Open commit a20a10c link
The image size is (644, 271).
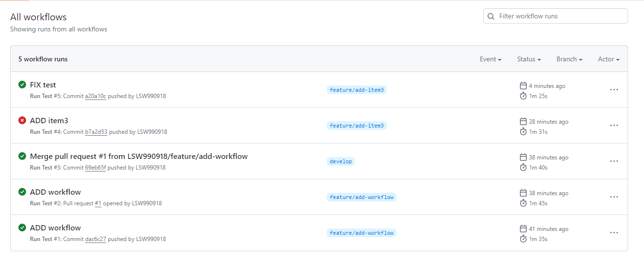(96, 96)
